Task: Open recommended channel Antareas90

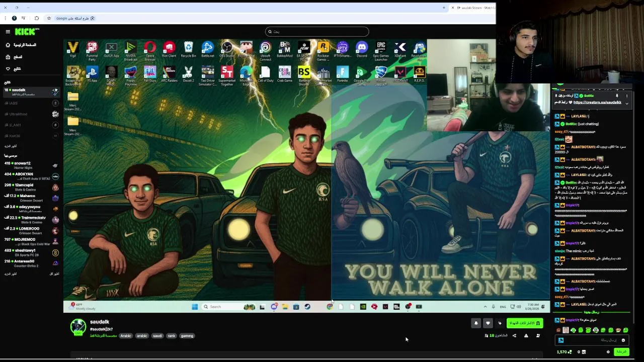Action: click(x=31, y=263)
